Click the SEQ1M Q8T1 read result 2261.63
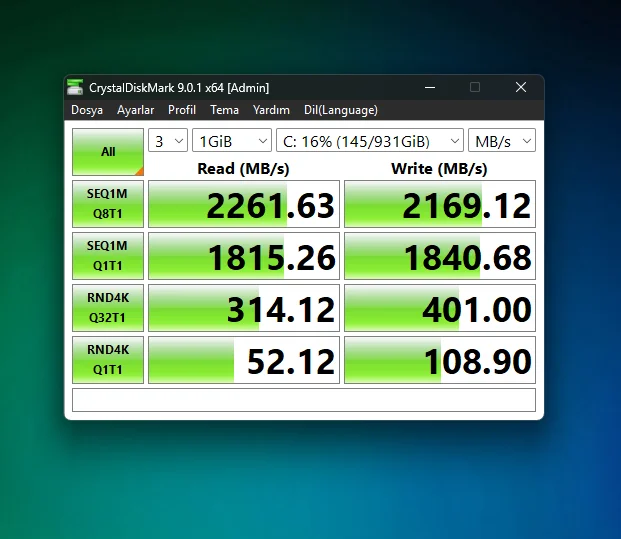 (244, 204)
